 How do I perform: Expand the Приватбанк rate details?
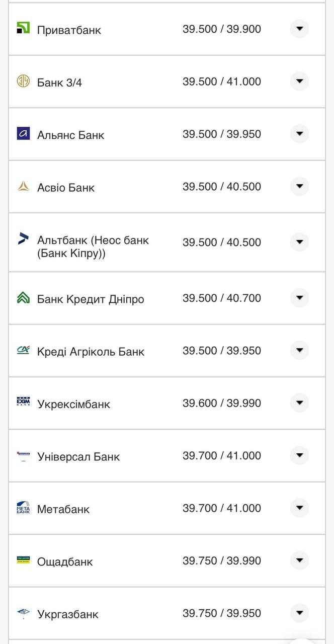[x=299, y=29]
